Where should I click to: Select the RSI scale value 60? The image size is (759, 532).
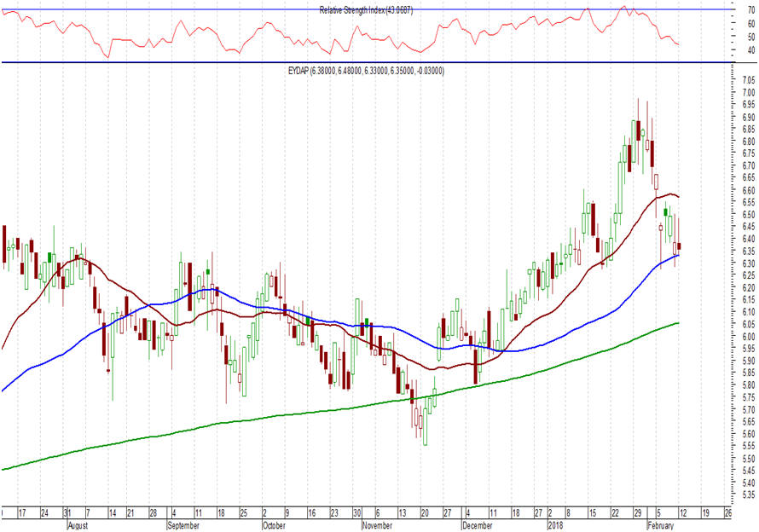pos(751,23)
